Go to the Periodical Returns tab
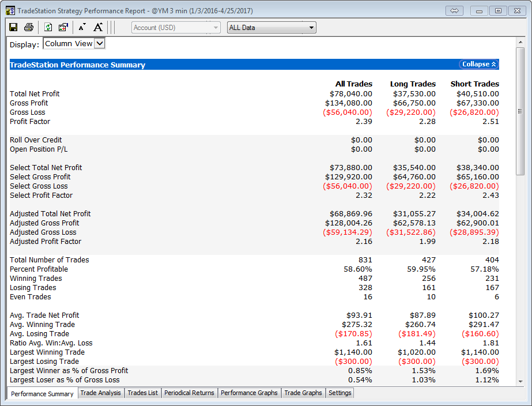 (x=189, y=393)
